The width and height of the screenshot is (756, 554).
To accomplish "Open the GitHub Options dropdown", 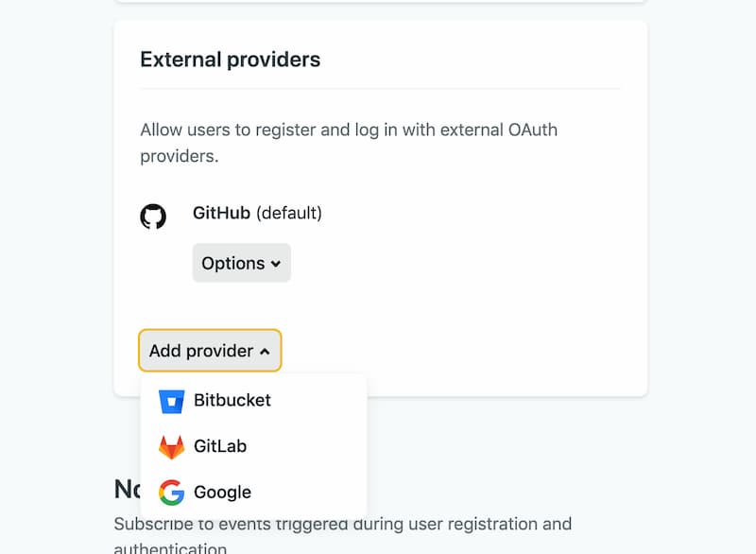I will (x=241, y=263).
